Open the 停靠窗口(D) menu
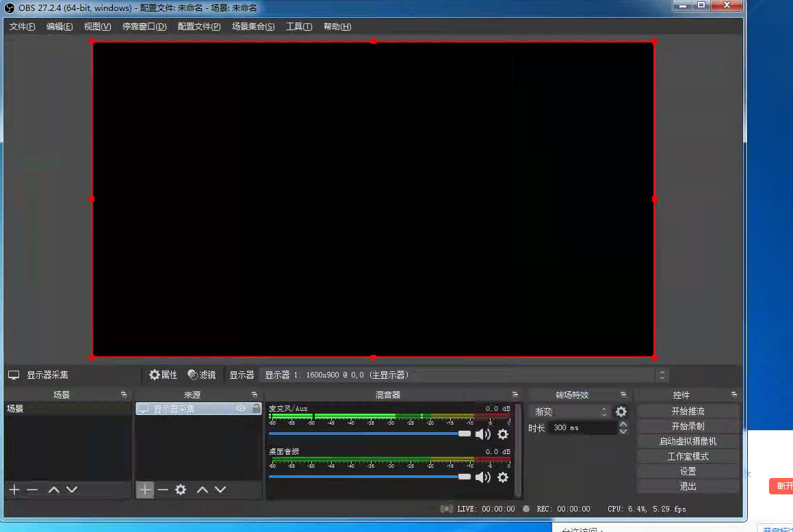The width and height of the screenshot is (793, 532). pos(144,27)
